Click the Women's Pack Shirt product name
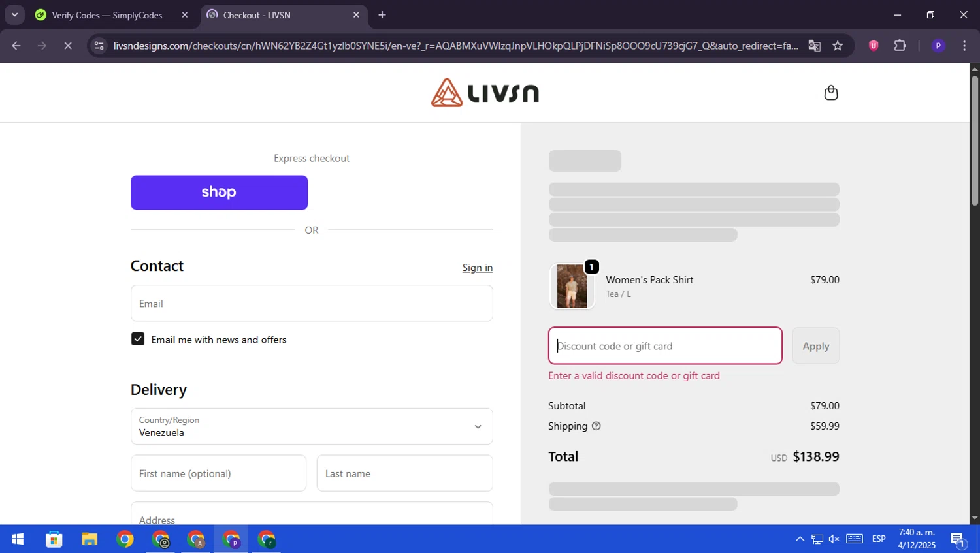This screenshot has height=553, width=980. coord(649,279)
